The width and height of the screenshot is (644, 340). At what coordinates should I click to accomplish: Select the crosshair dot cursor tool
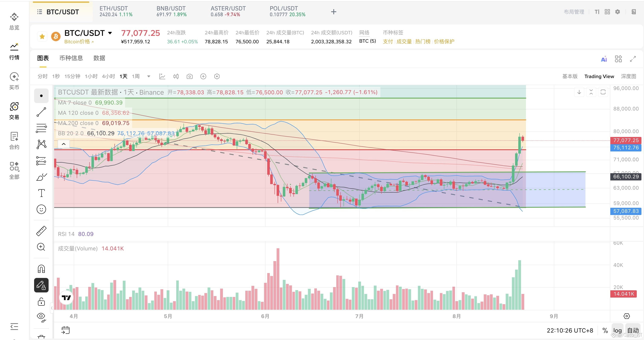41,96
